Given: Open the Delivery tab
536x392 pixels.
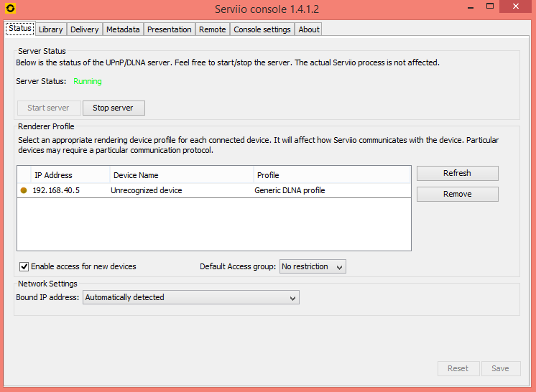Looking at the screenshot, I should click(85, 29).
